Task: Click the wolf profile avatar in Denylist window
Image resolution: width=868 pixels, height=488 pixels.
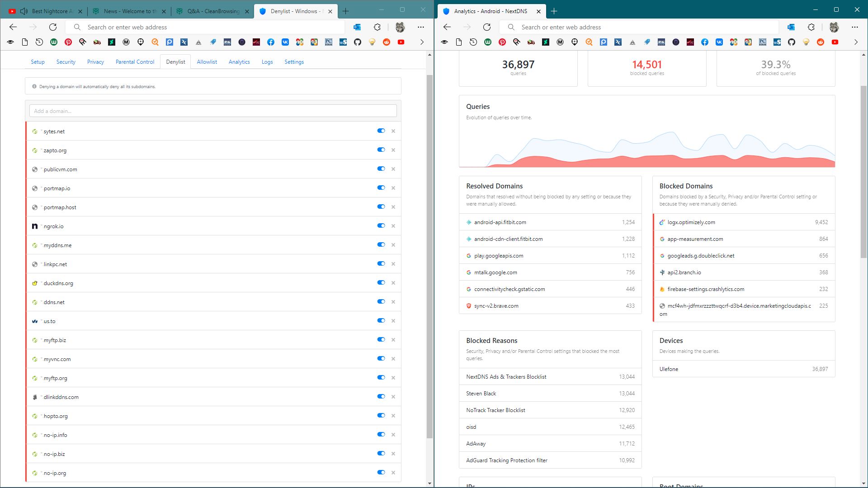Action: 400,27
